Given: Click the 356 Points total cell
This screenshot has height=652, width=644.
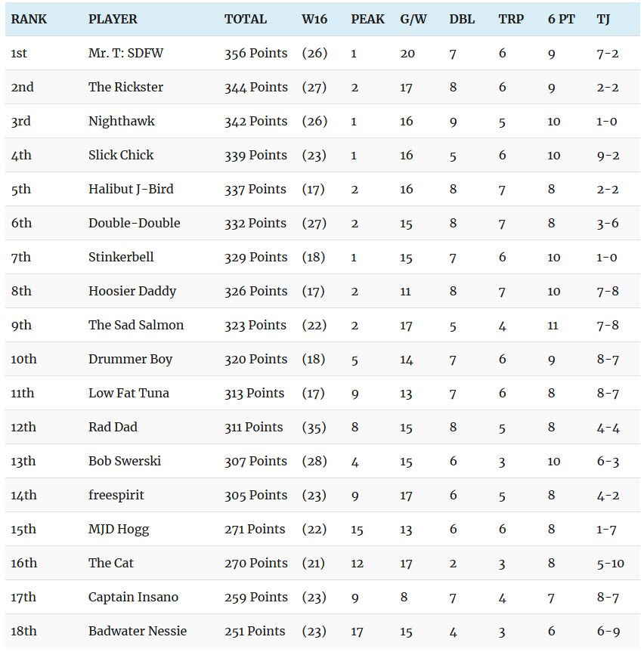Looking at the screenshot, I should [255, 53].
